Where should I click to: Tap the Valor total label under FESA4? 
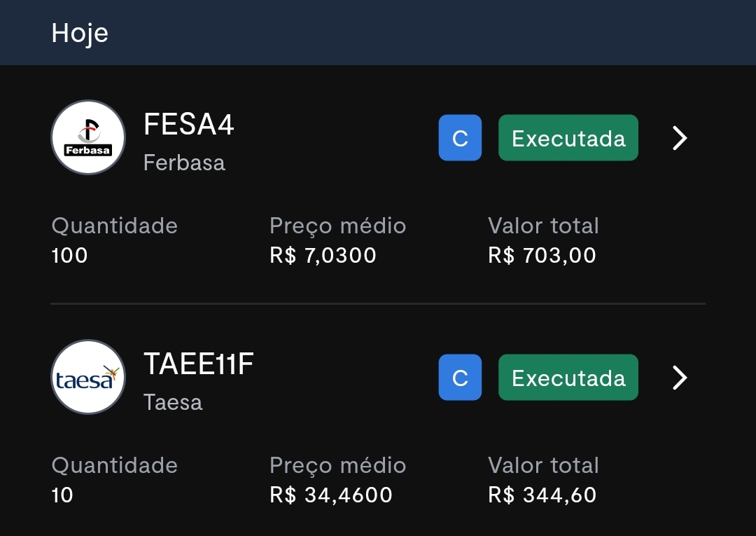click(x=543, y=226)
